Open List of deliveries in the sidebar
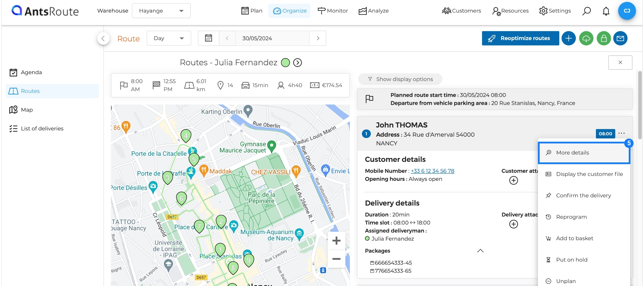Image resolution: width=644 pixels, height=286 pixels. point(52,128)
